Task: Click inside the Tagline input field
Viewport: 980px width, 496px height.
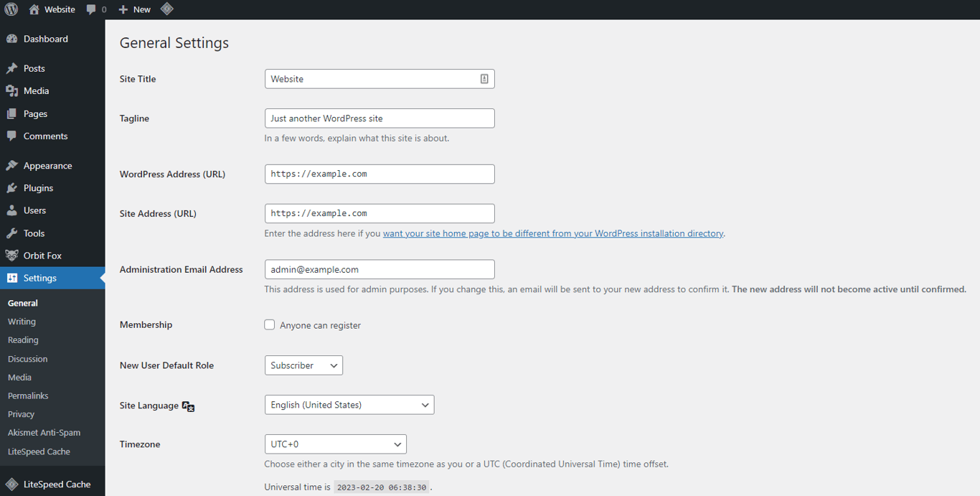Action: [380, 118]
